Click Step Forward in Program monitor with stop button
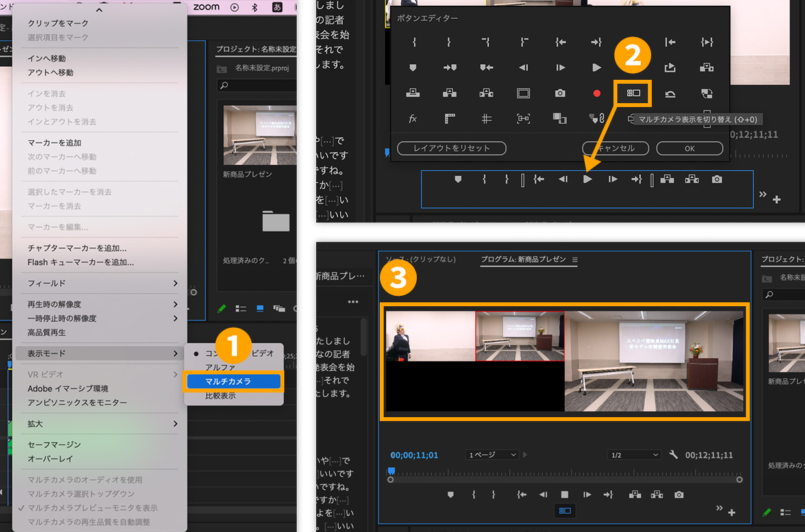 click(x=587, y=494)
